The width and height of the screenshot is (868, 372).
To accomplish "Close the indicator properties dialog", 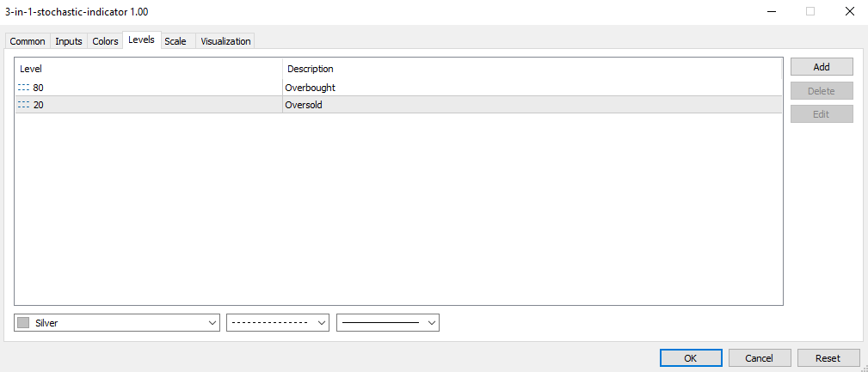I will pos(850,11).
